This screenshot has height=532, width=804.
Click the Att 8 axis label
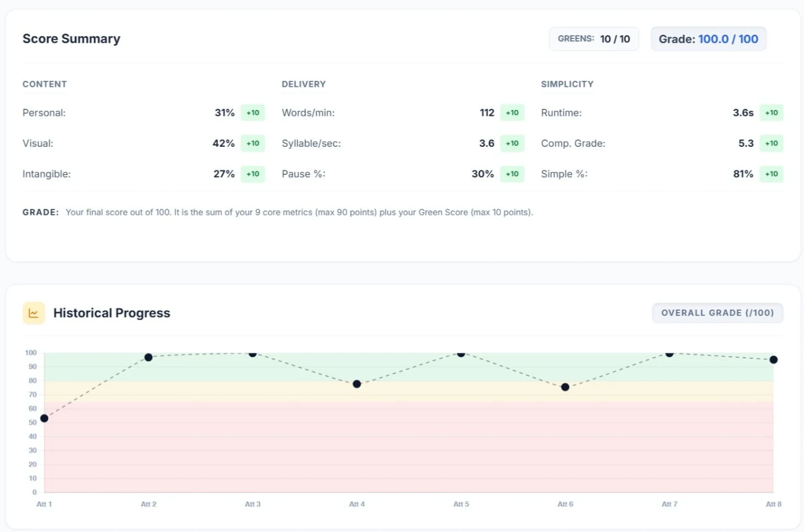point(774,504)
